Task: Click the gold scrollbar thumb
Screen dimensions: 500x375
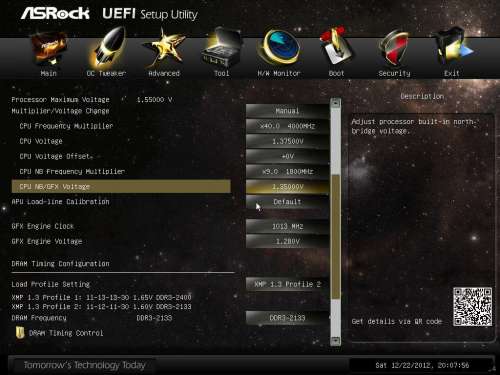Action: (x=336, y=237)
